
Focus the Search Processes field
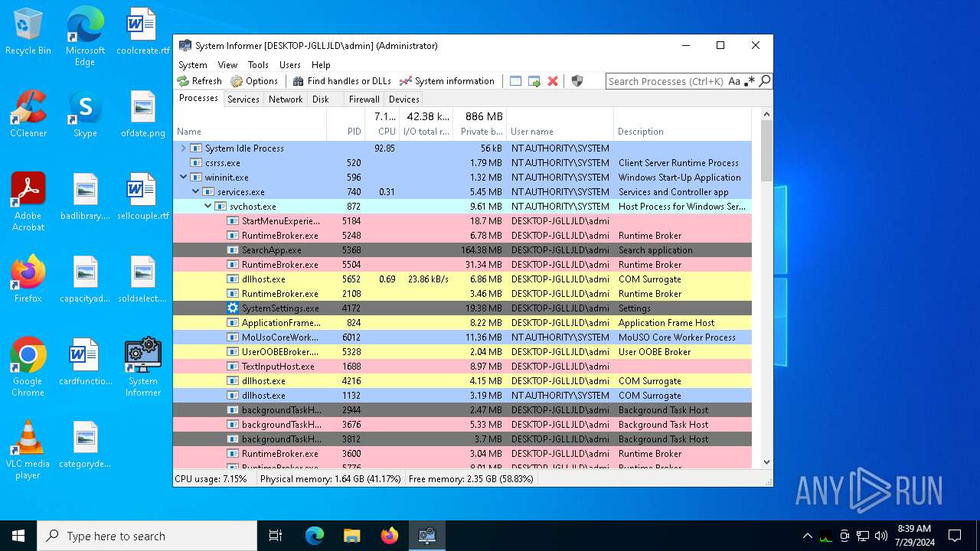(666, 81)
